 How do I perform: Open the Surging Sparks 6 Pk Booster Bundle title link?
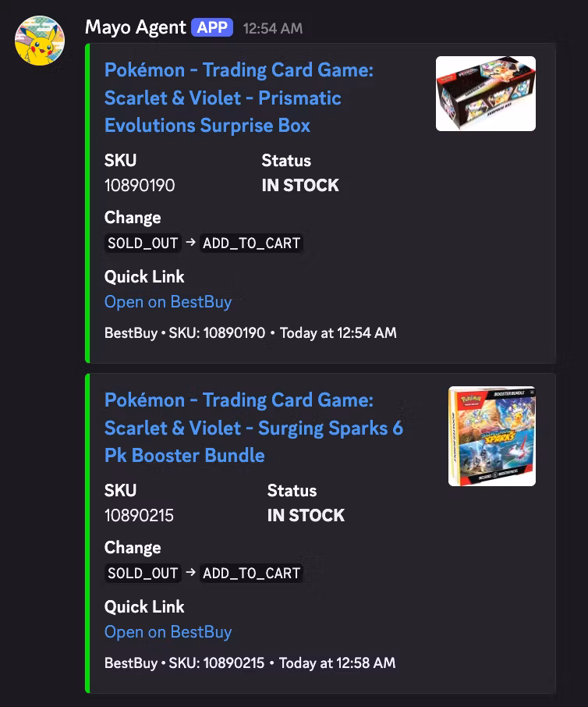pos(253,428)
